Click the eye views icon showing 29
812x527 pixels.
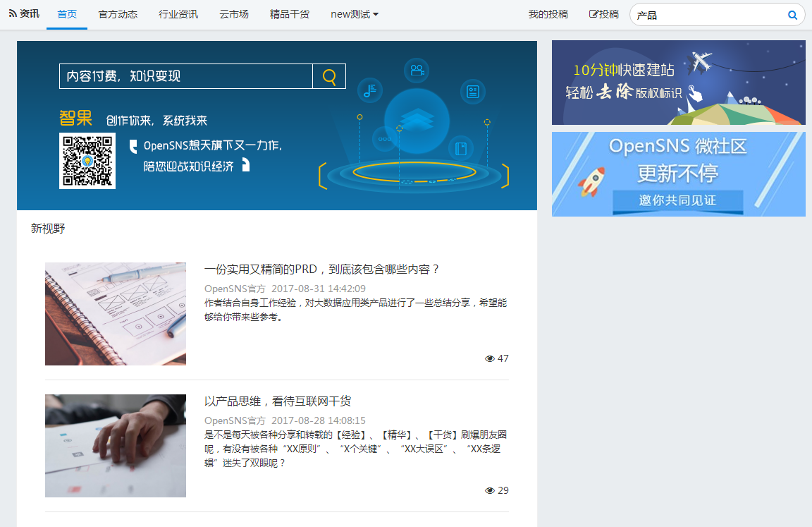(489, 491)
